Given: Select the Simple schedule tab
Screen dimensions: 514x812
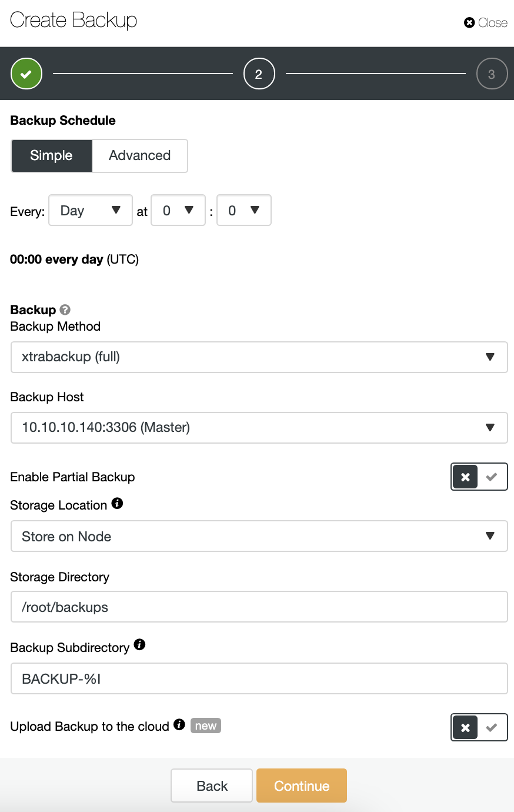Looking at the screenshot, I should click(52, 155).
